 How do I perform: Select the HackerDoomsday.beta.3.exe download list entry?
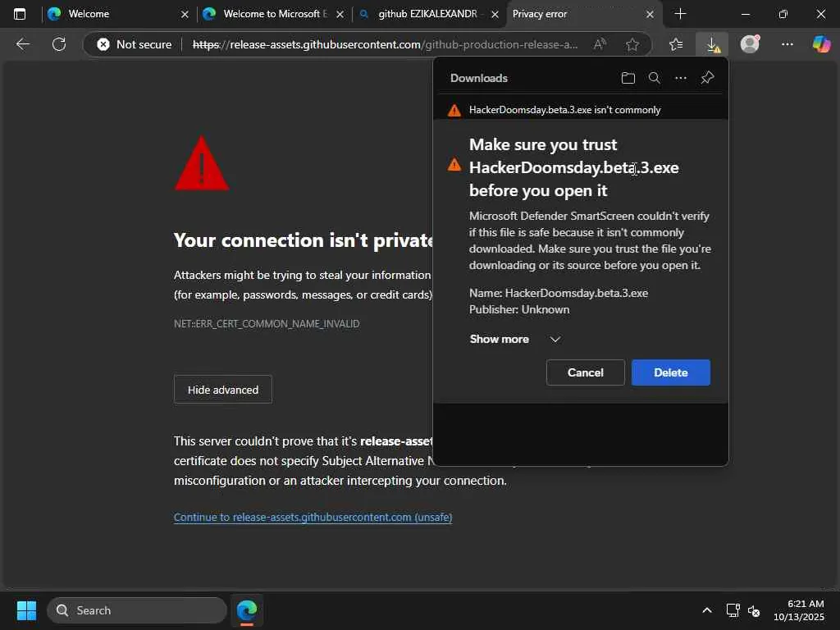coord(581,110)
